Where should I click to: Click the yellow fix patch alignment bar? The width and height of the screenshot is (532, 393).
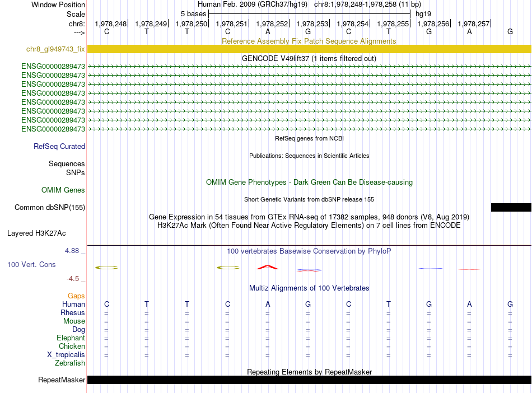pos(309,49)
